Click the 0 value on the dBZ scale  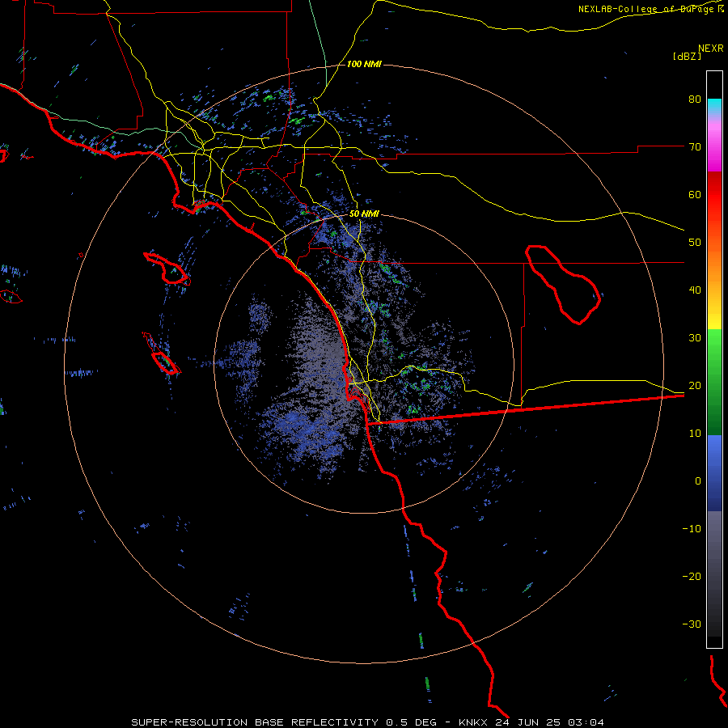[x=698, y=481]
